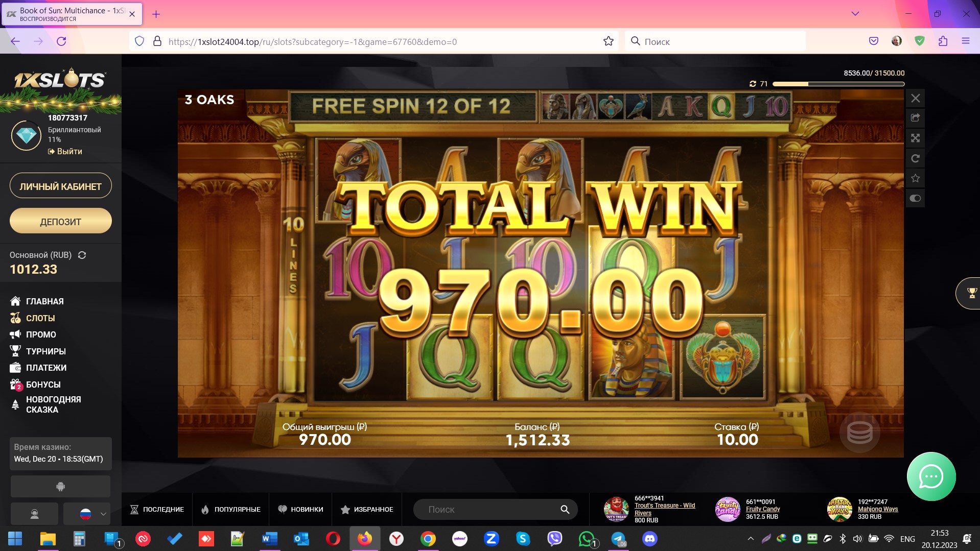This screenshot has height=551, width=980.
Task: Open Telegram from the taskbar
Action: point(618,539)
